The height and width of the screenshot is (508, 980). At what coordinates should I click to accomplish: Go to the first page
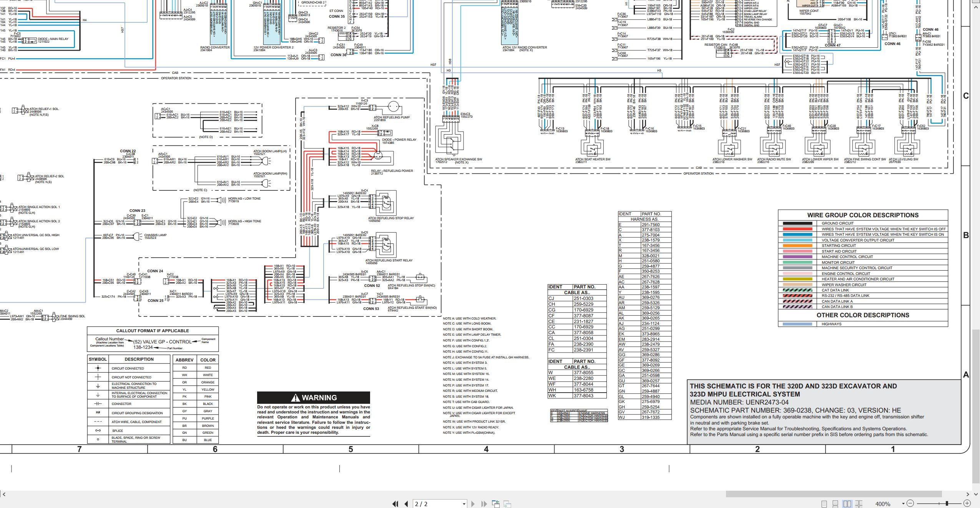tap(395, 504)
